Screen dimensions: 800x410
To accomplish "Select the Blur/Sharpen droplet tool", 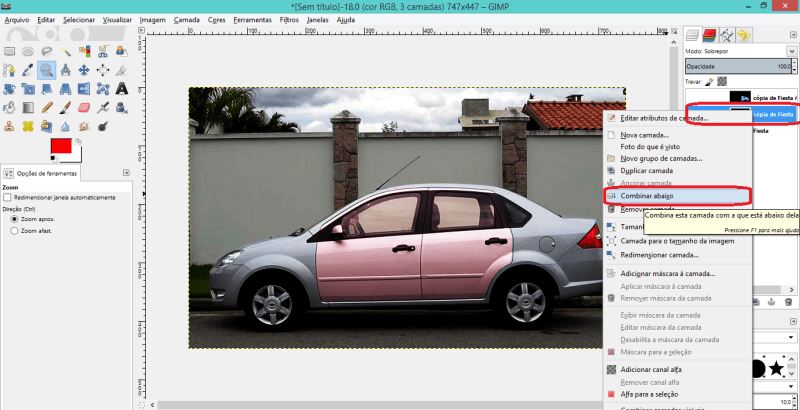I will (66, 125).
